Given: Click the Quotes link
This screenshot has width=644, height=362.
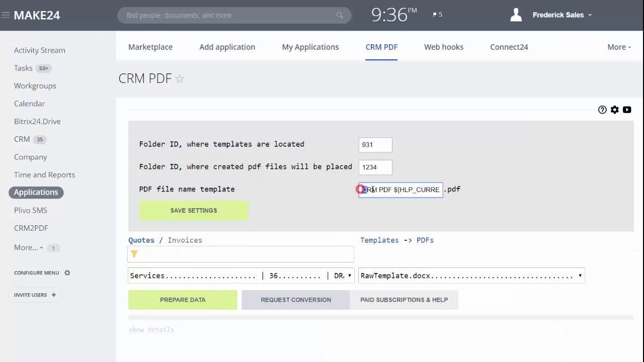Looking at the screenshot, I should [141, 240].
